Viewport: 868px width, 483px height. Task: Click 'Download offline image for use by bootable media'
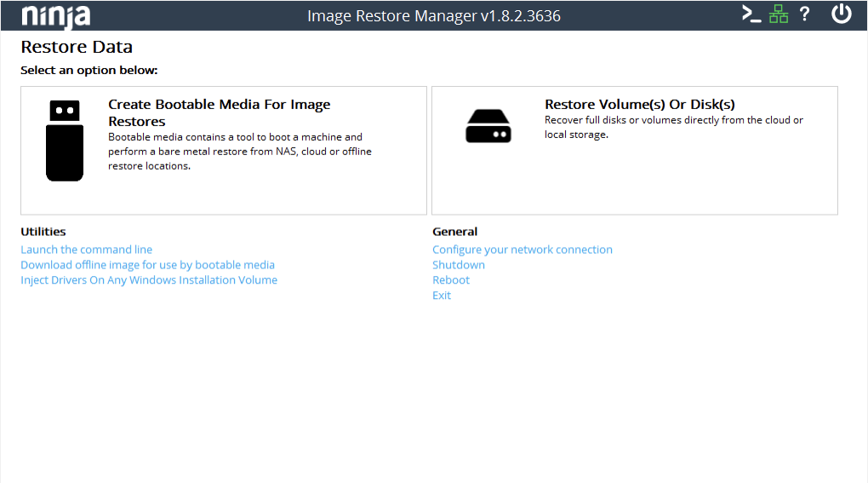pyautogui.click(x=147, y=265)
